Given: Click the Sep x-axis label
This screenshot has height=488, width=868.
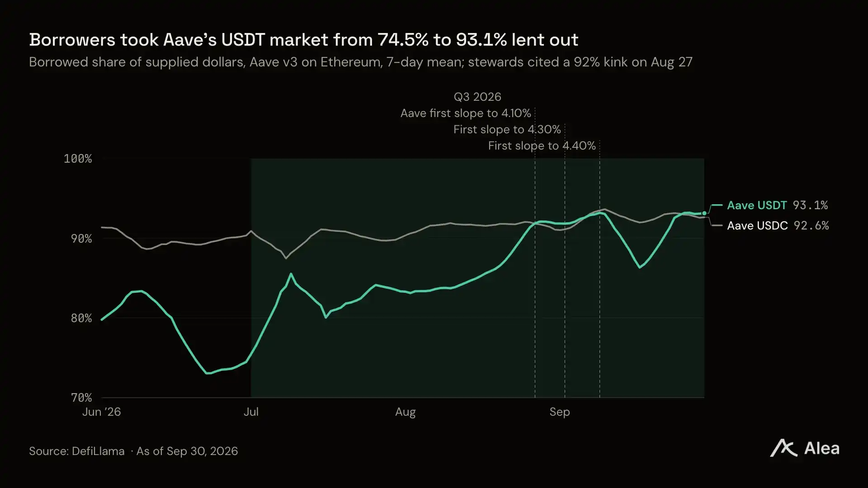Looking at the screenshot, I should pyautogui.click(x=560, y=412).
